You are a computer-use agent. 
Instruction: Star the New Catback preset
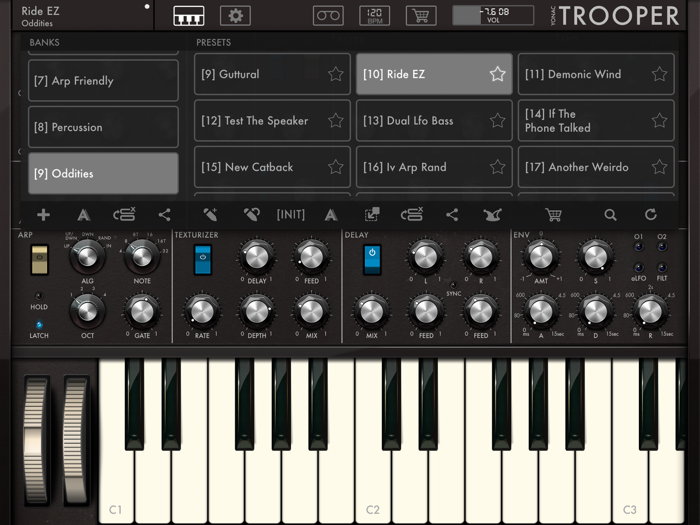[x=336, y=167]
